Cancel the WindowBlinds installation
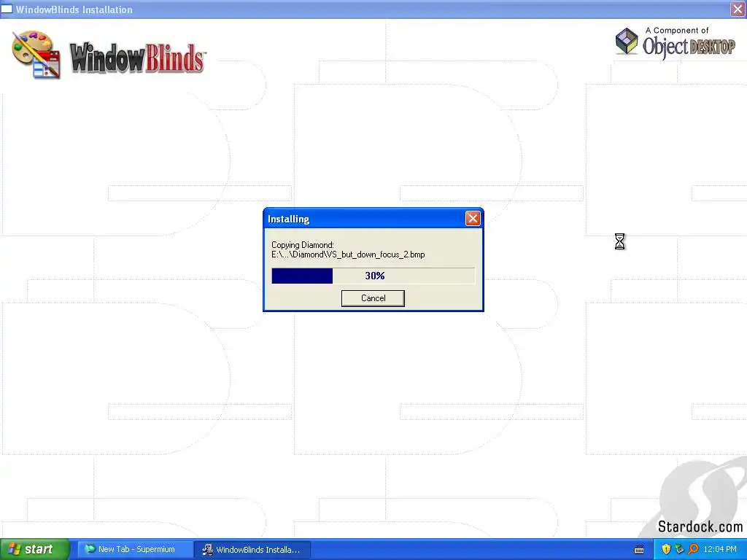The height and width of the screenshot is (560, 747). click(x=373, y=298)
